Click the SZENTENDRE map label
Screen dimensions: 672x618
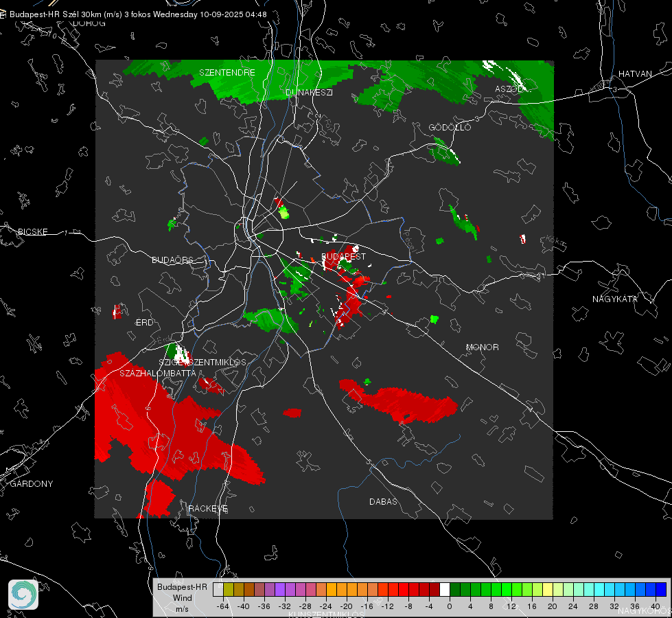(x=227, y=73)
